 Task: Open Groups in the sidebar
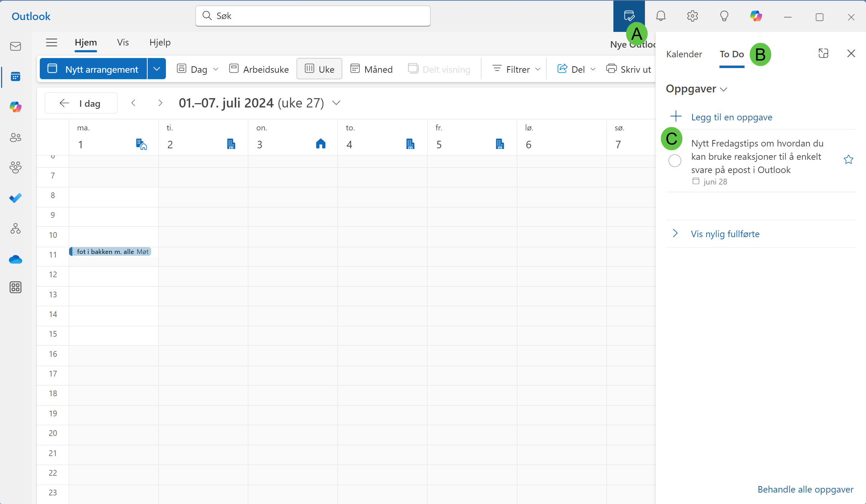tap(15, 167)
